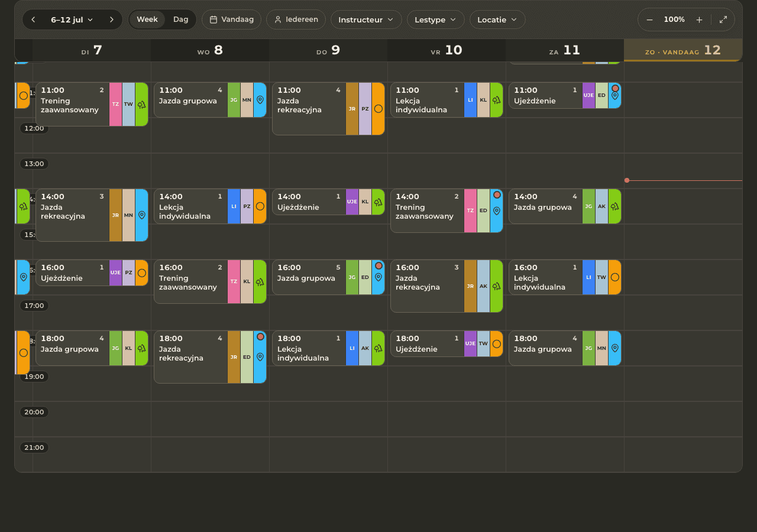Click circle icon on Tuesday 16:00 Ujeżdżenie
This screenshot has height=532, width=757.
click(142, 273)
